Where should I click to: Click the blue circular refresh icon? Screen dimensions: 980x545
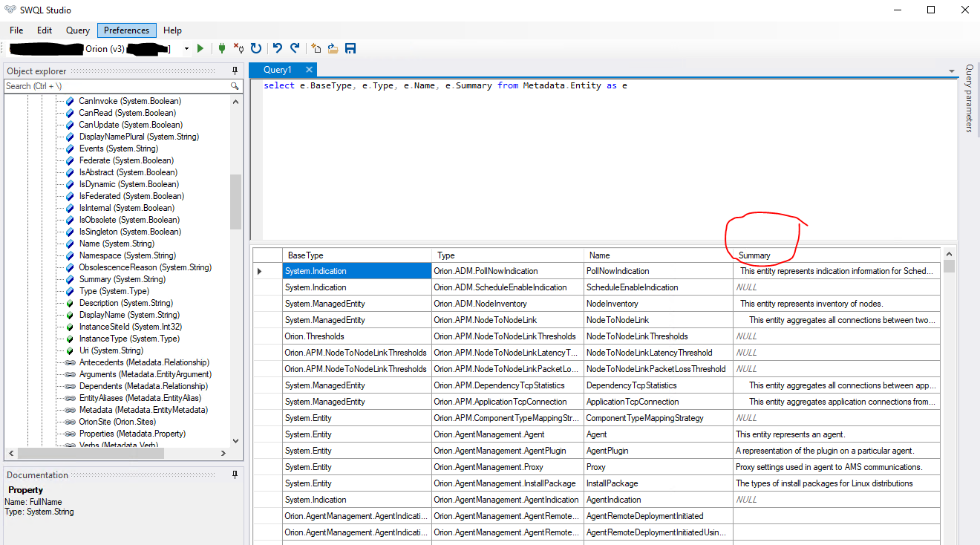click(256, 49)
